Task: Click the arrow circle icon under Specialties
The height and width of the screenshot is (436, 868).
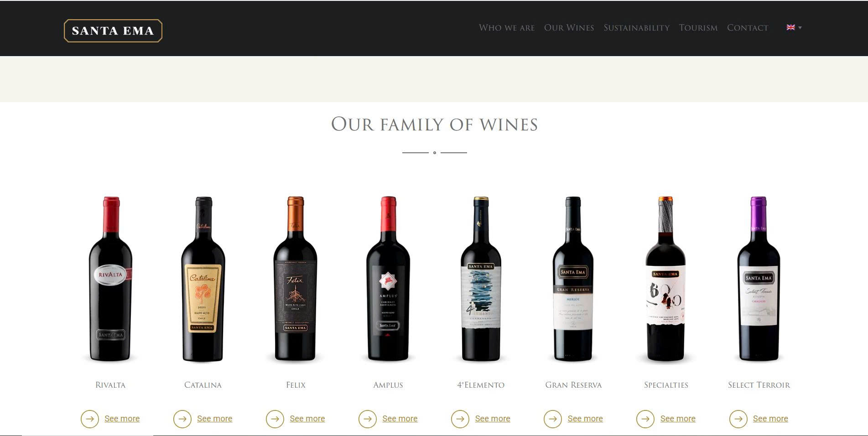Action: tap(645, 419)
